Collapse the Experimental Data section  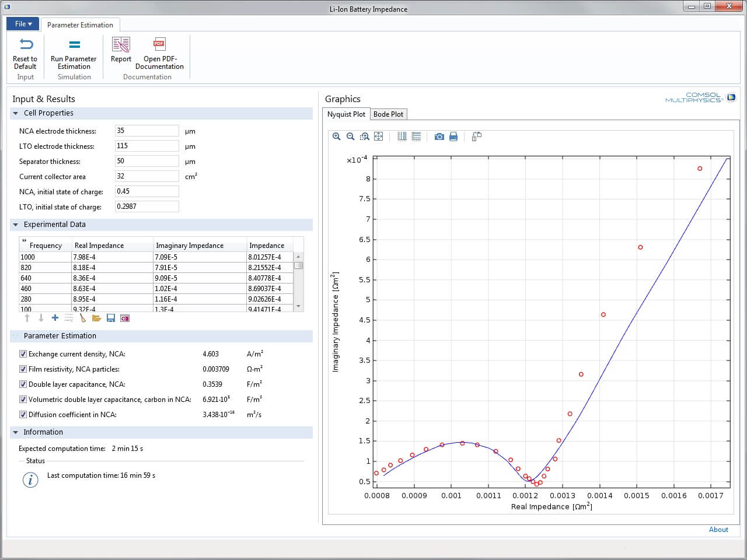coord(16,225)
